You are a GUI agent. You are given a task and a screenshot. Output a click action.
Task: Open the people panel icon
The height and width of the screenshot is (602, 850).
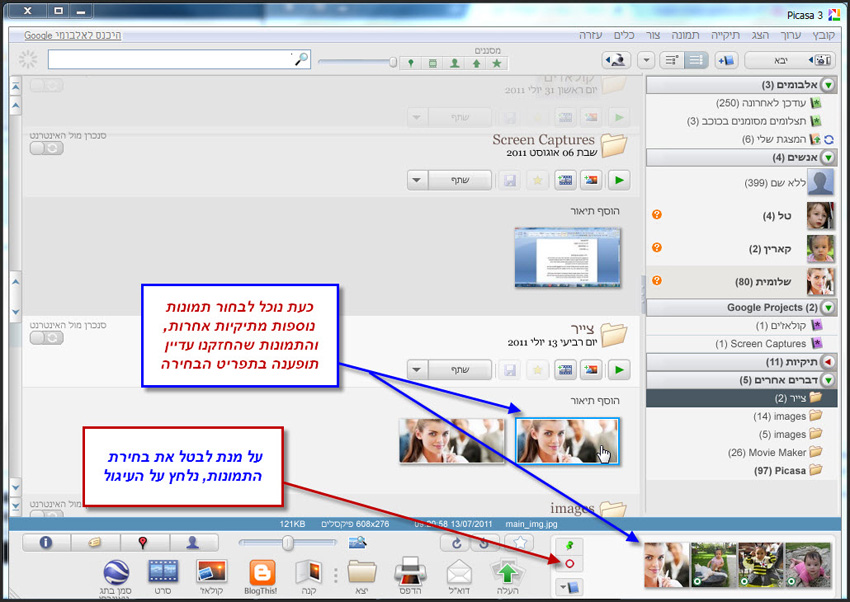tap(193, 542)
